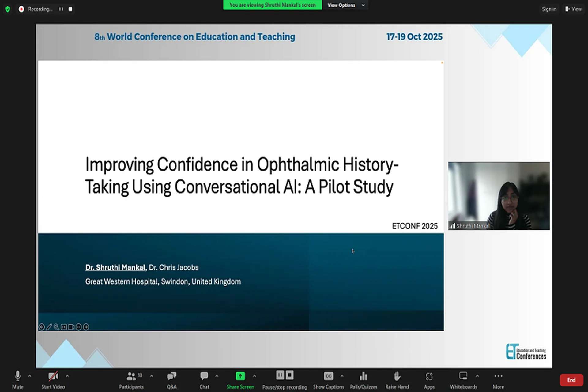588x392 pixels.
Task: Expand audio options arrow beside Mute
Action: (30, 376)
